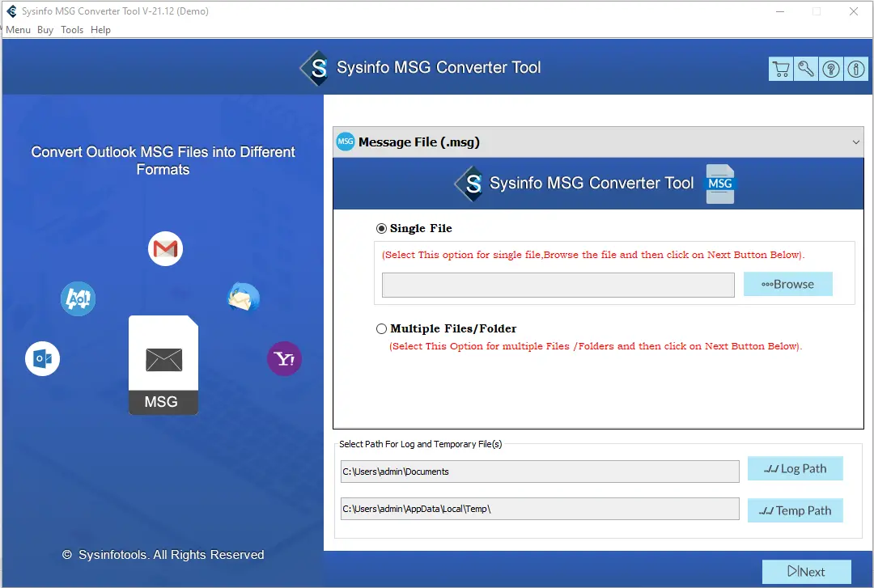Click the Thunderbird icon
874x588 pixels.
[244, 298]
